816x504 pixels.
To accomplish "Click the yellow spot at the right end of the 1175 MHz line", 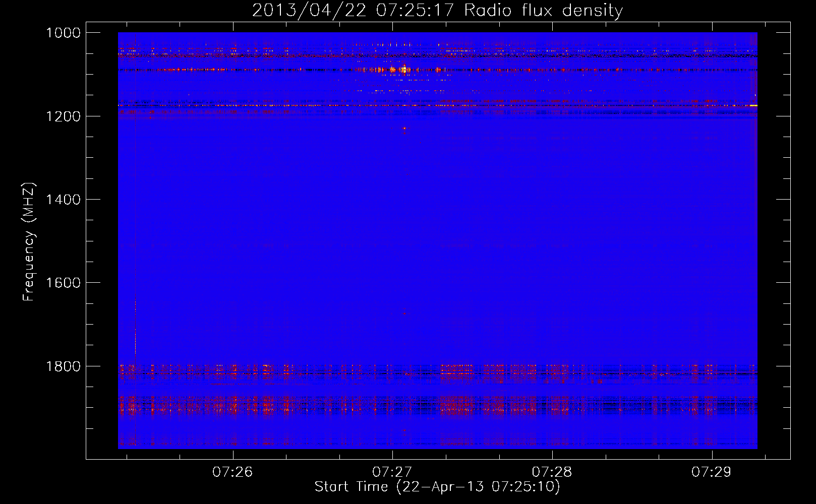I will coord(753,105).
